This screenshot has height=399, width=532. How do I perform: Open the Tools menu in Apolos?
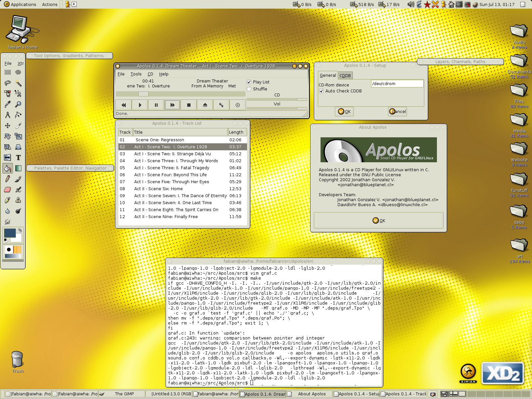[x=136, y=74]
